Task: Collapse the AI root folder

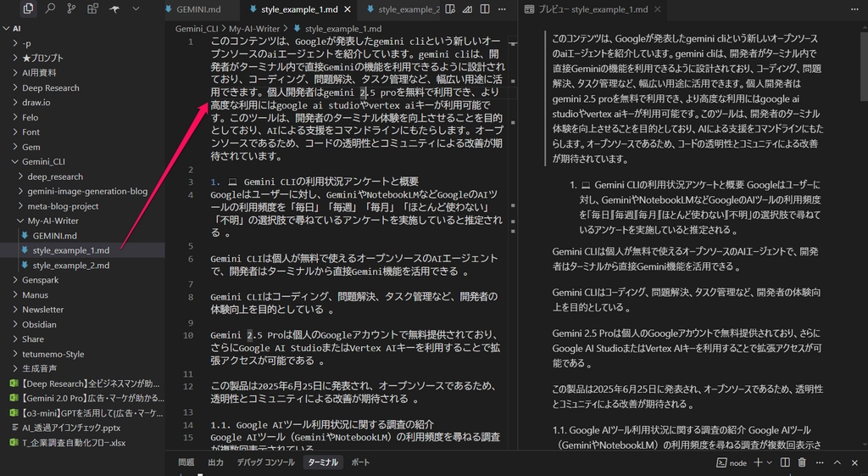Action: 6,28
